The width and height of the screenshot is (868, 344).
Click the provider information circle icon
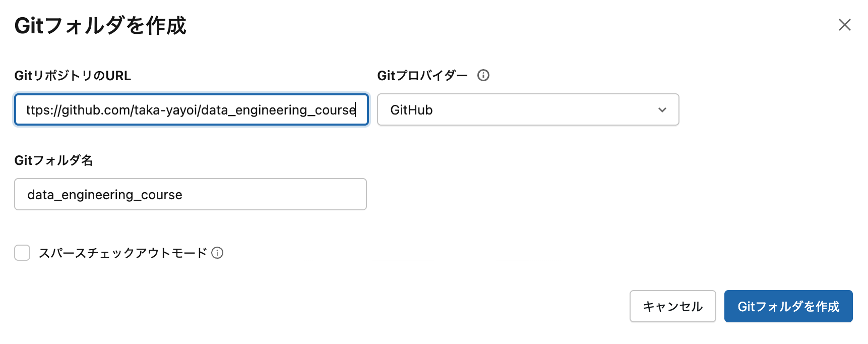(483, 76)
